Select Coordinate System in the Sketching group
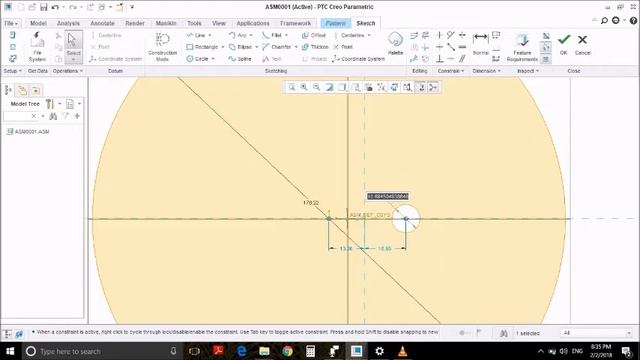The width and height of the screenshot is (640, 360). [x=359, y=59]
